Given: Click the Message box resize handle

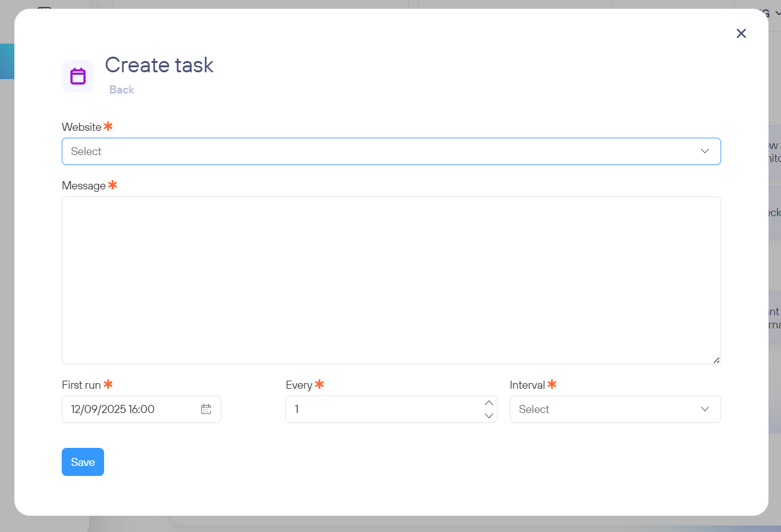Looking at the screenshot, I should pyautogui.click(x=716, y=360).
